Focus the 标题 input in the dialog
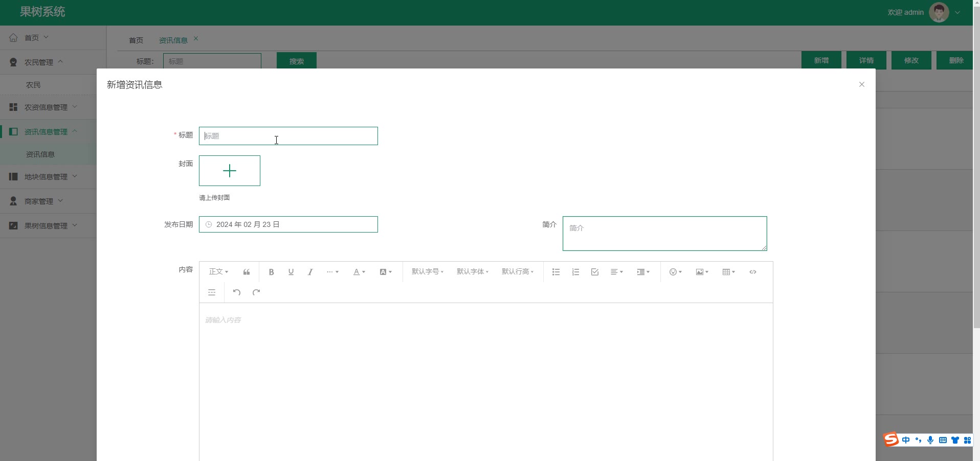 click(x=288, y=136)
